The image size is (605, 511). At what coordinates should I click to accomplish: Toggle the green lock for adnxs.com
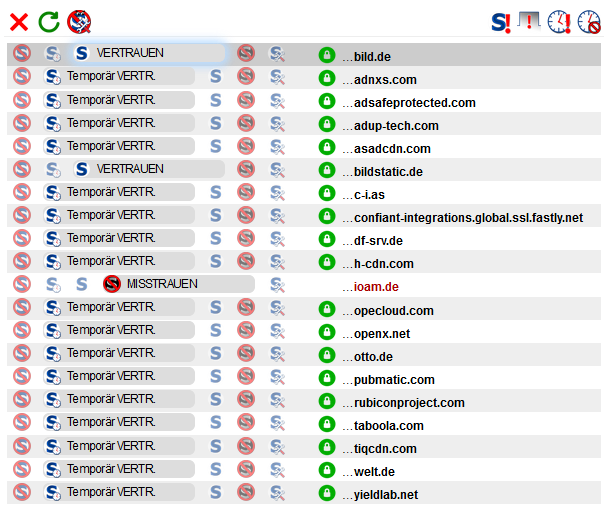[x=327, y=78]
